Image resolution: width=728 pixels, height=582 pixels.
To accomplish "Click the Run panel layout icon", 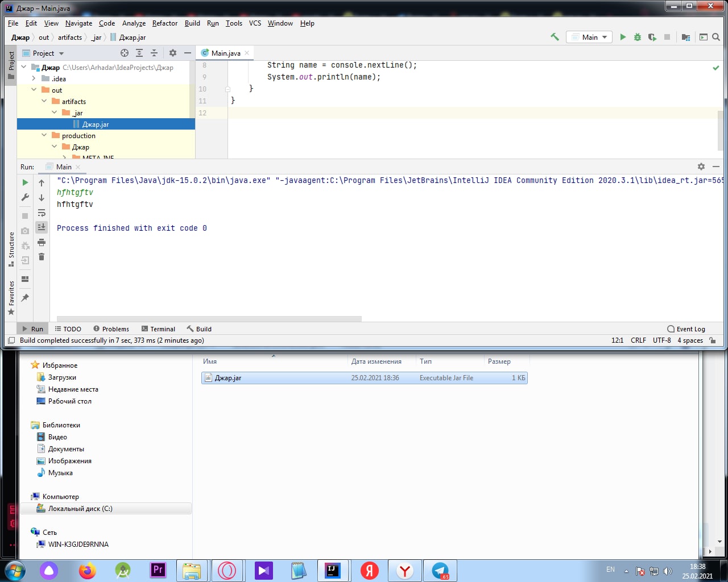I will (x=25, y=279).
